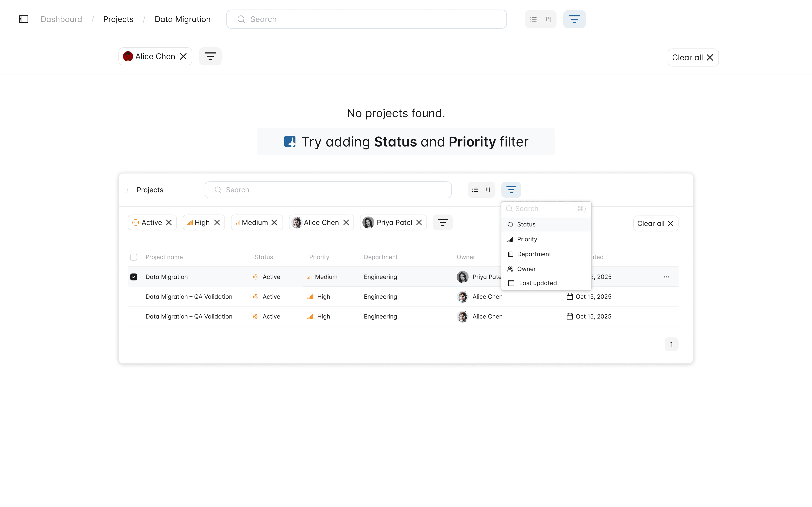812x507 pixels.
Task: Click the blue filter icon in top toolbar
Action: coord(574,19)
